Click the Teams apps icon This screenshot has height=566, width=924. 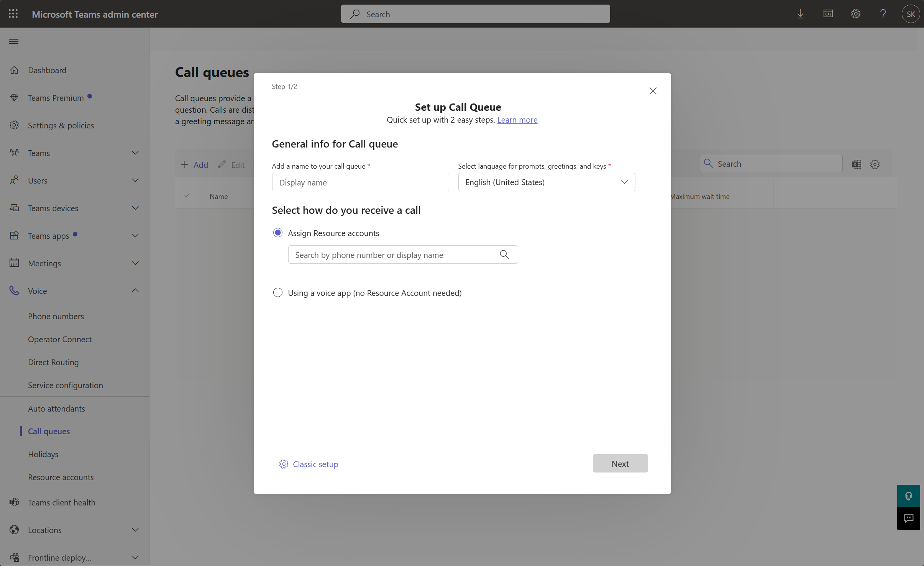(14, 236)
